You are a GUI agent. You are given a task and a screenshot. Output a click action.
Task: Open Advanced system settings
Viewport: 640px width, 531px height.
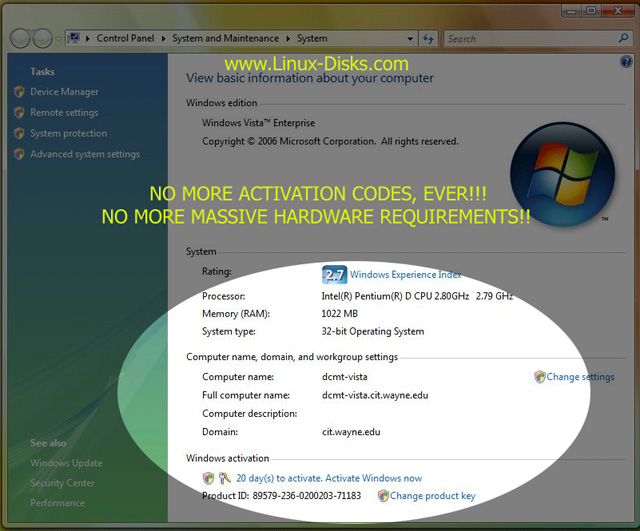(x=85, y=154)
